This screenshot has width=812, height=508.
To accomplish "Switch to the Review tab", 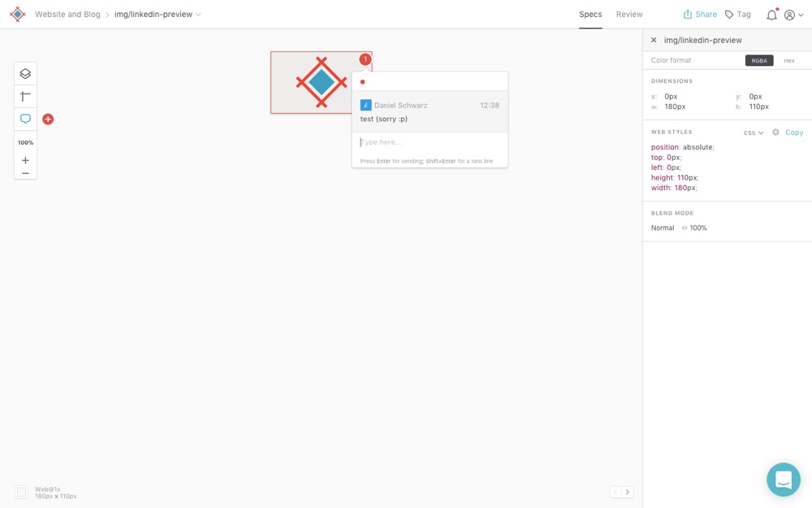I will coord(629,15).
